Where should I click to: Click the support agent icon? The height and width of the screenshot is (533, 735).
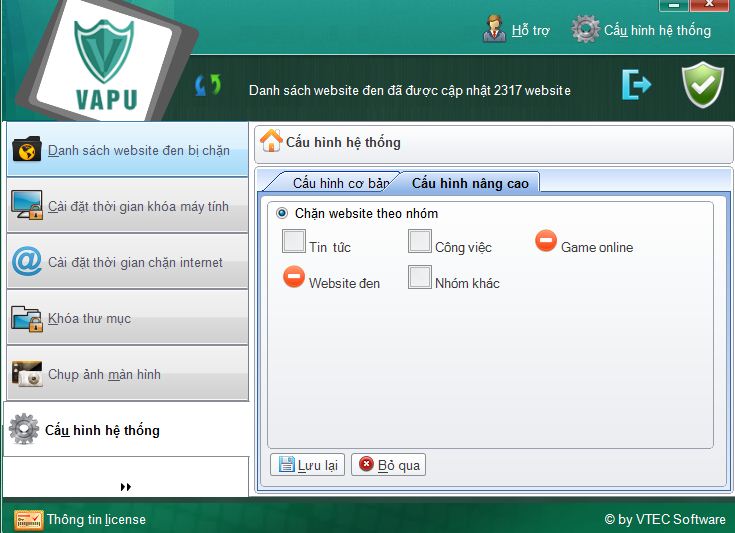[x=494, y=29]
